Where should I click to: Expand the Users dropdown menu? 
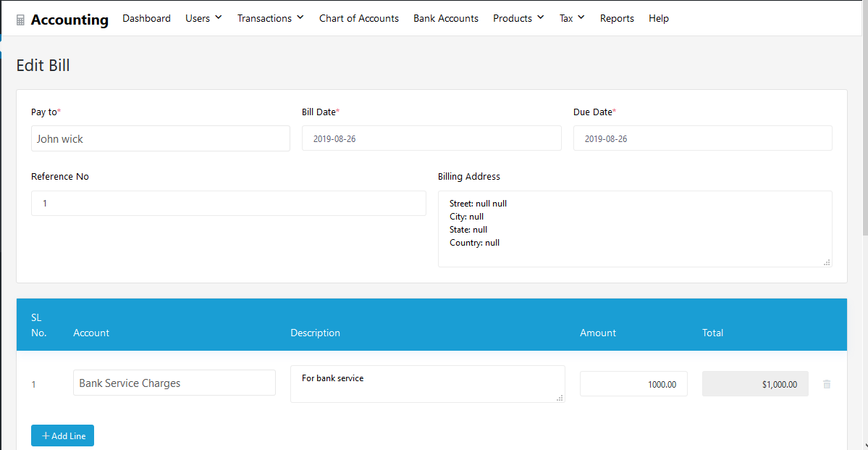pos(203,18)
